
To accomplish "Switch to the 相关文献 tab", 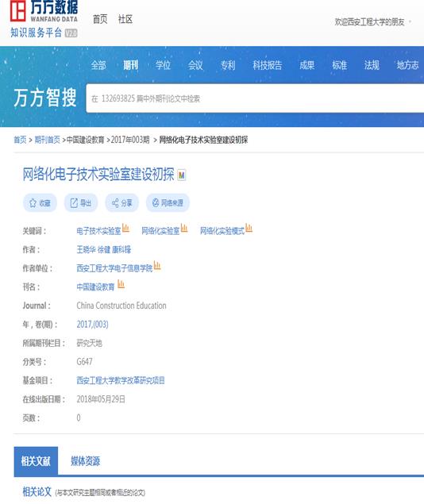I will pos(36,461).
